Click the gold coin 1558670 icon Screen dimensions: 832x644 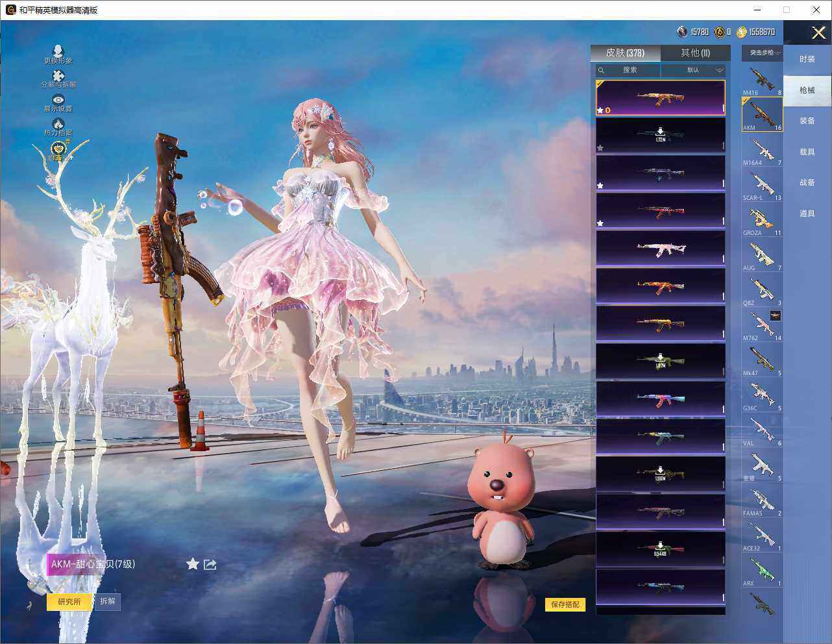pos(741,32)
